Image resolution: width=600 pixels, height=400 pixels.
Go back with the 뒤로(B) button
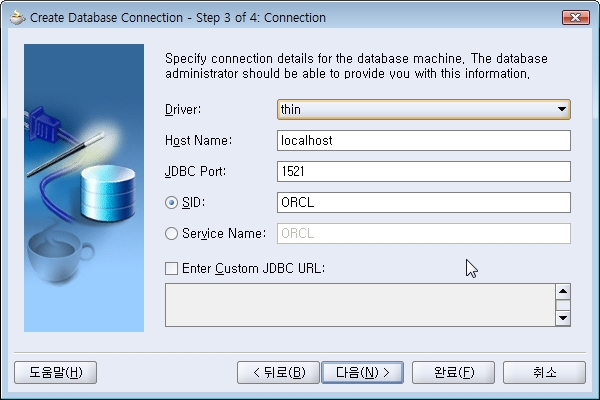tap(278, 372)
